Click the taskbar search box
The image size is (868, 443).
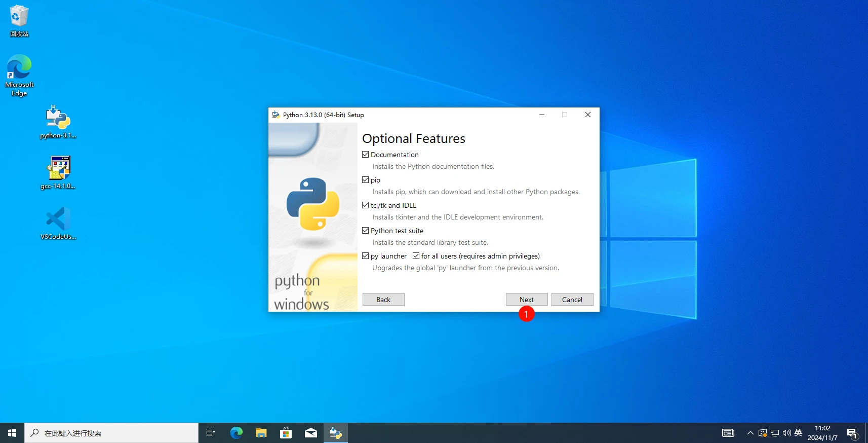111,433
